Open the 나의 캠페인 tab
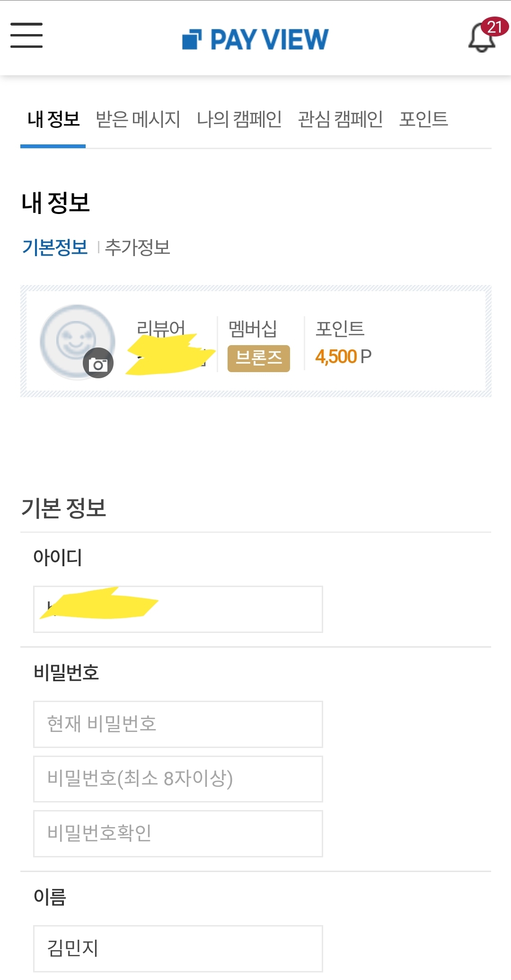This screenshot has width=511, height=980. coord(239,119)
